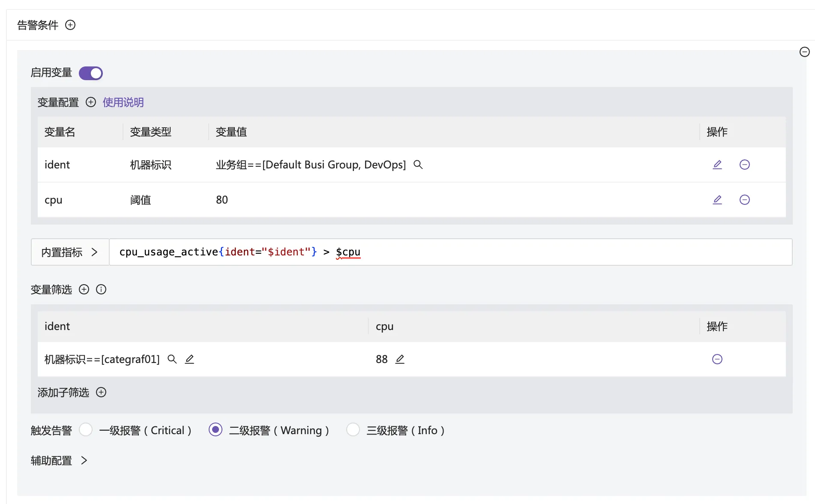
Task: Show info tooltip for 变量筛选
Action: tap(101, 290)
